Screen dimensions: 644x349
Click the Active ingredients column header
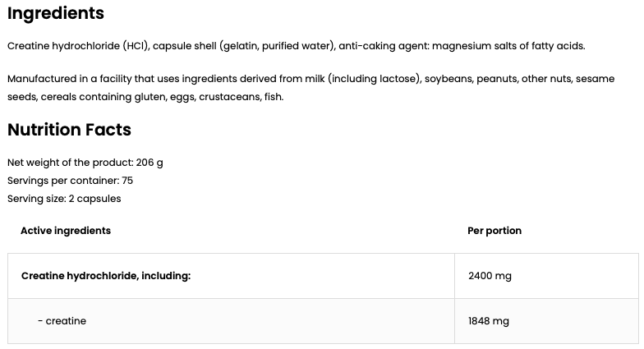click(66, 231)
